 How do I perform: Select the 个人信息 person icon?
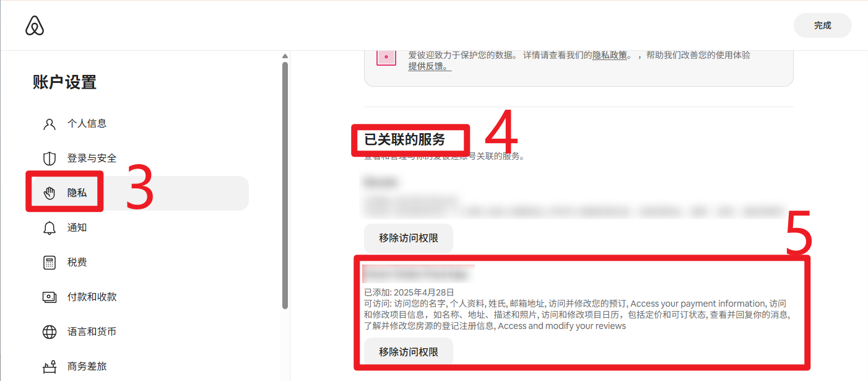tap(50, 124)
